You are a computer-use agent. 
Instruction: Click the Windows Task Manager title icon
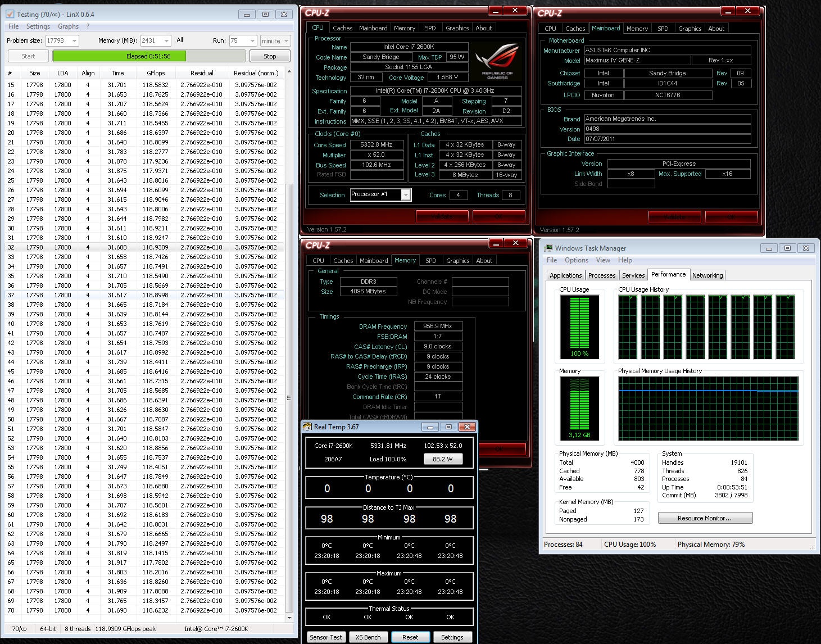click(548, 248)
